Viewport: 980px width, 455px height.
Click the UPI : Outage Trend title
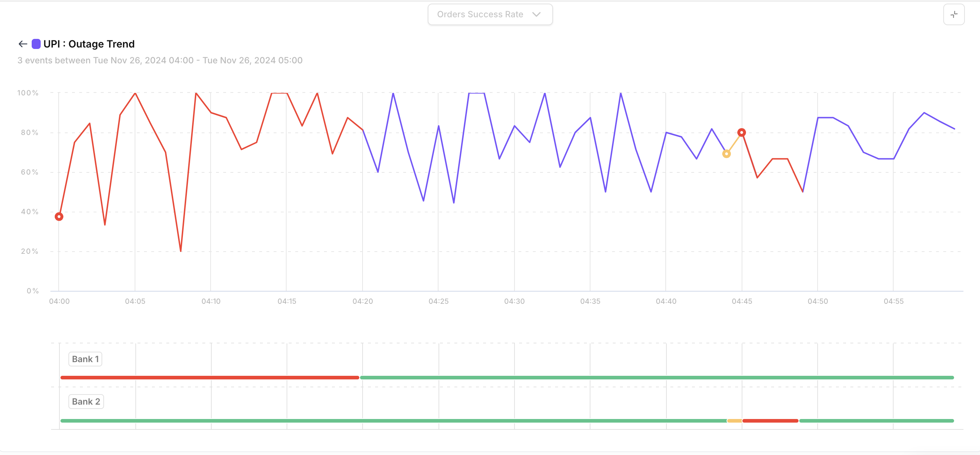point(89,44)
